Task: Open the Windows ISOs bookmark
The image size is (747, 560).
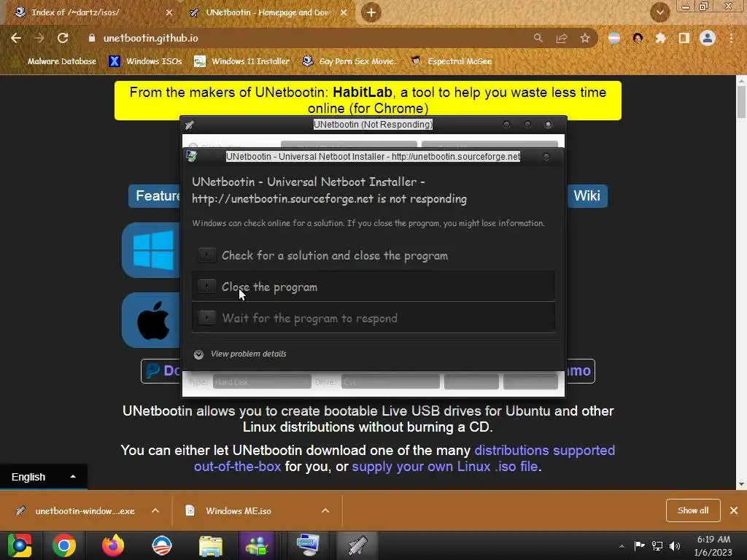Action: pyautogui.click(x=145, y=61)
